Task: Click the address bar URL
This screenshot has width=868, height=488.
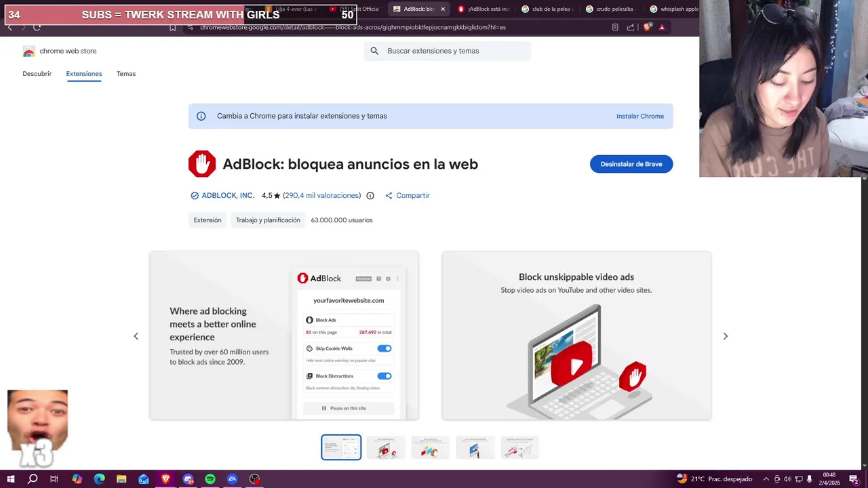Action: click(x=353, y=27)
